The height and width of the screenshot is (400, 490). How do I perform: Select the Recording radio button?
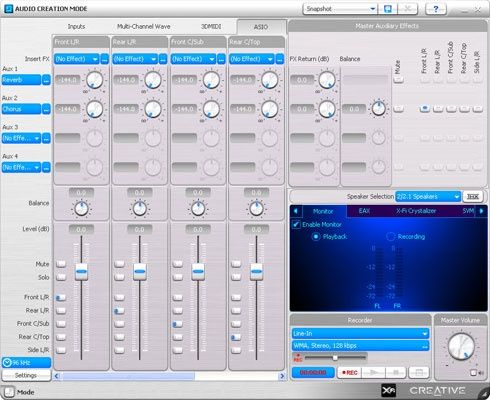[390, 236]
